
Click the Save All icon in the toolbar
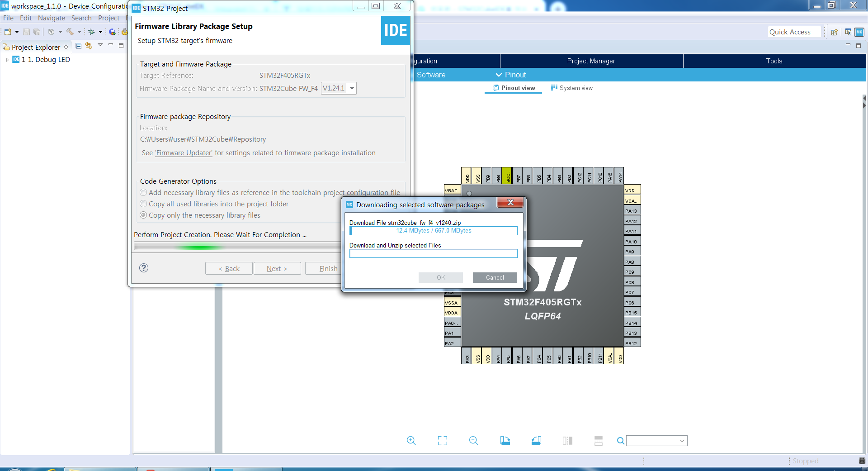point(37,32)
